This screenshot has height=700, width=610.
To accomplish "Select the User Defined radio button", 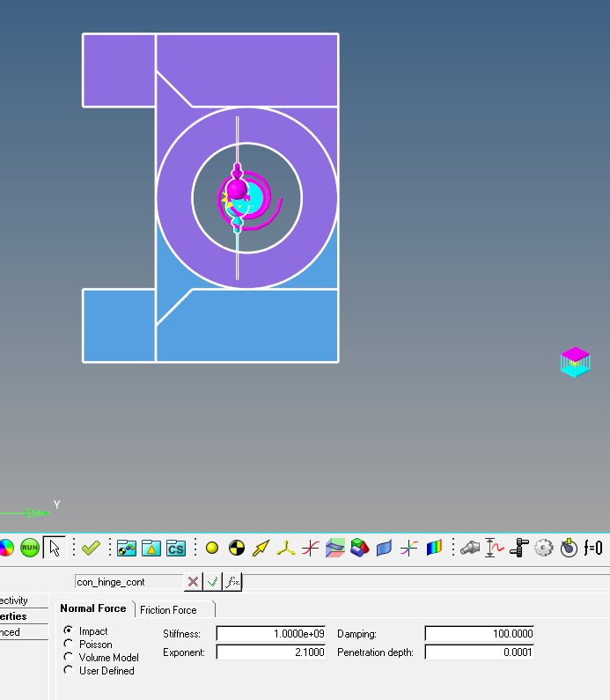I will pos(69,670).
